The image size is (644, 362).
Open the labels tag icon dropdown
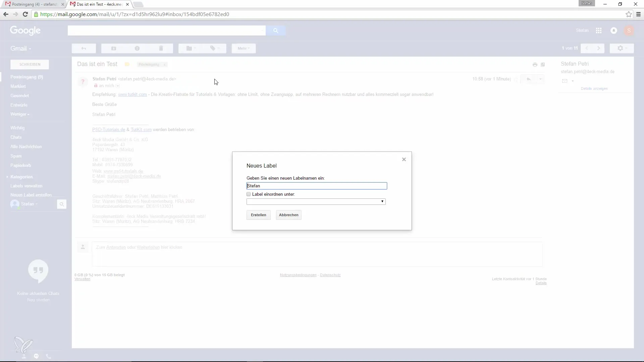[215, 48]
